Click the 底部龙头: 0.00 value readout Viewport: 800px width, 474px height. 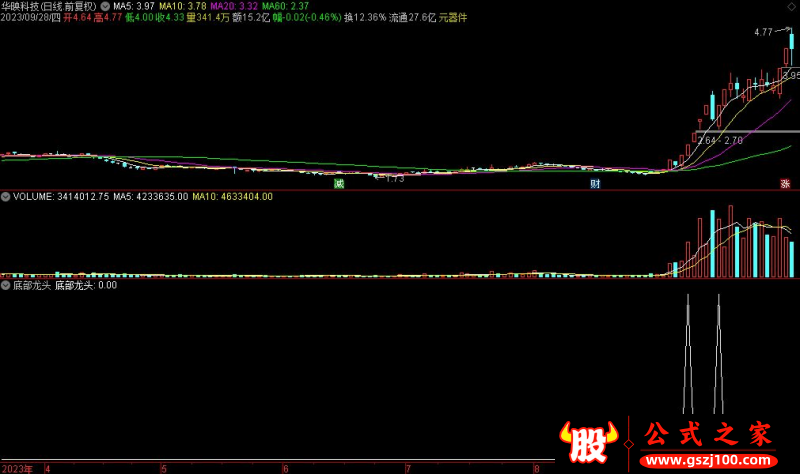pyautogui.click(x=86, y=285)
